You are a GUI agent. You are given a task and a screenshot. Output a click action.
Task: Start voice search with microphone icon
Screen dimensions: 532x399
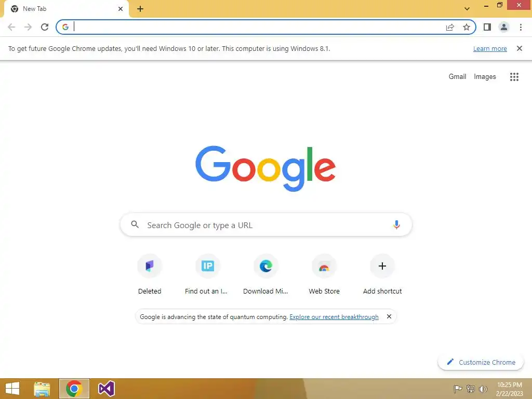pos(396,224)
